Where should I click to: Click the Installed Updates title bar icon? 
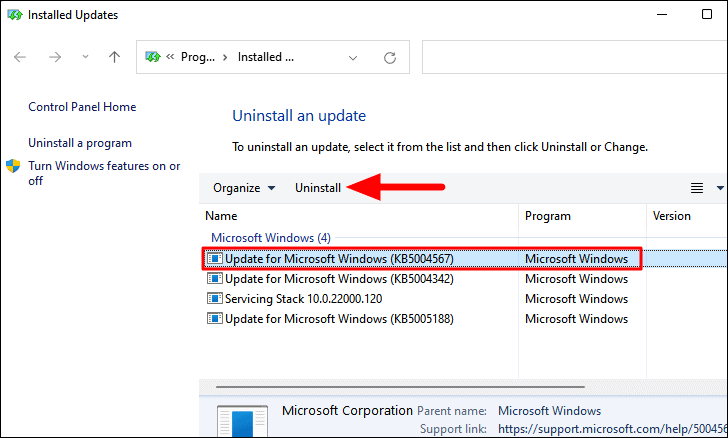[14, 15]
